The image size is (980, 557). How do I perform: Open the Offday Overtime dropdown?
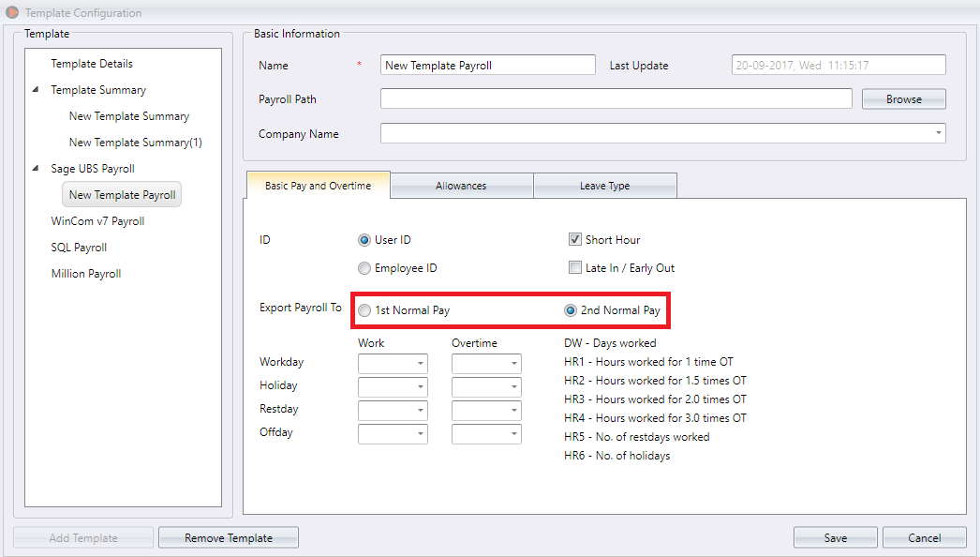[x=486, y=434]
